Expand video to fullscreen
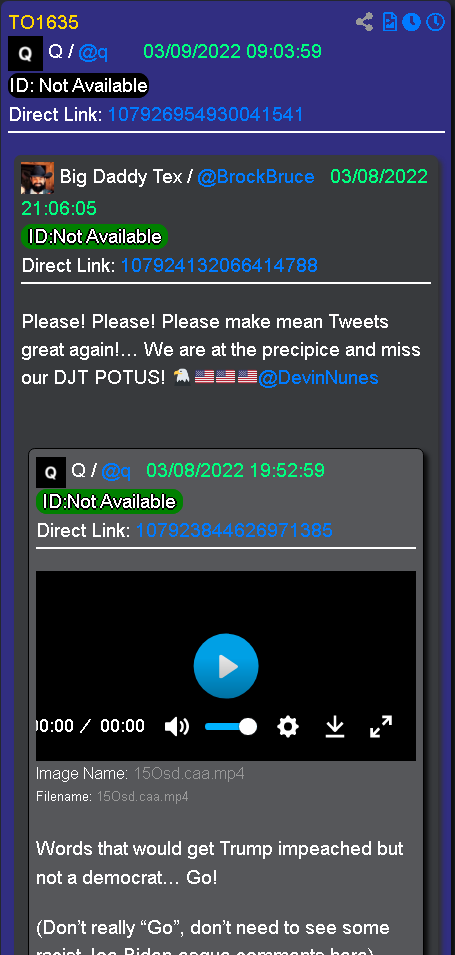 click(381, 726)
